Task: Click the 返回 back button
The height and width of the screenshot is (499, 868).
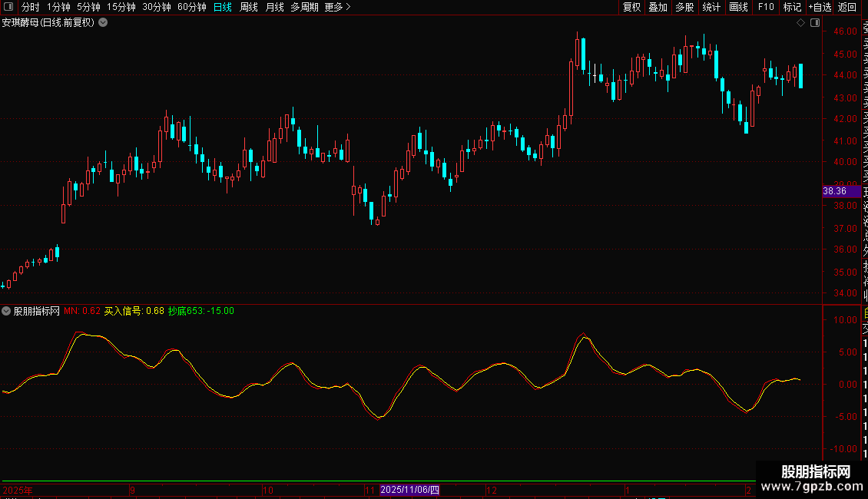Action: [x=847, y=7]
